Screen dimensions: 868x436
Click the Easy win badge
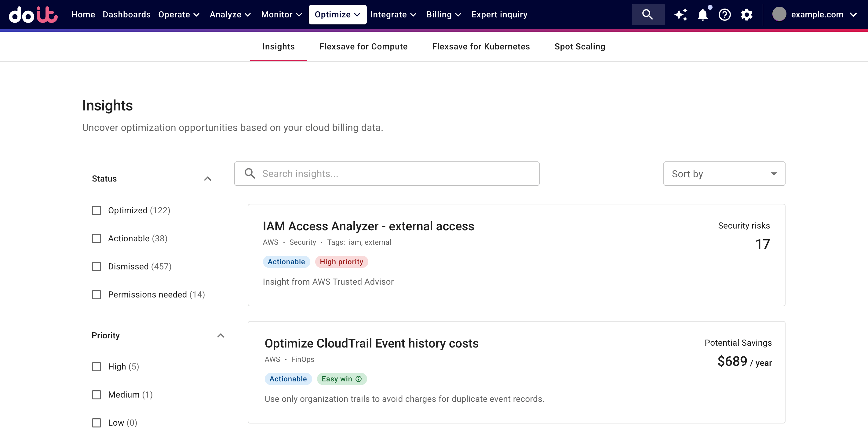pos(341,379)
